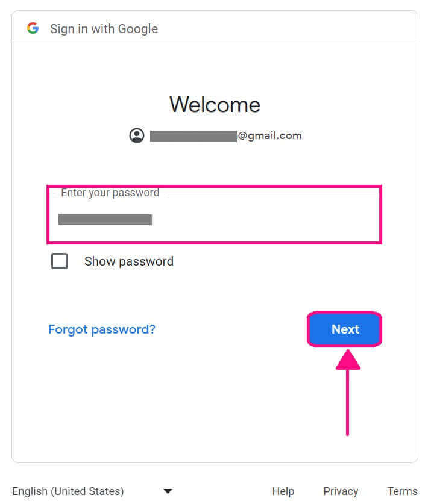Click the "Show password" label text
The height and width of the screenshot is (504, 428).
tap(128, 261)
